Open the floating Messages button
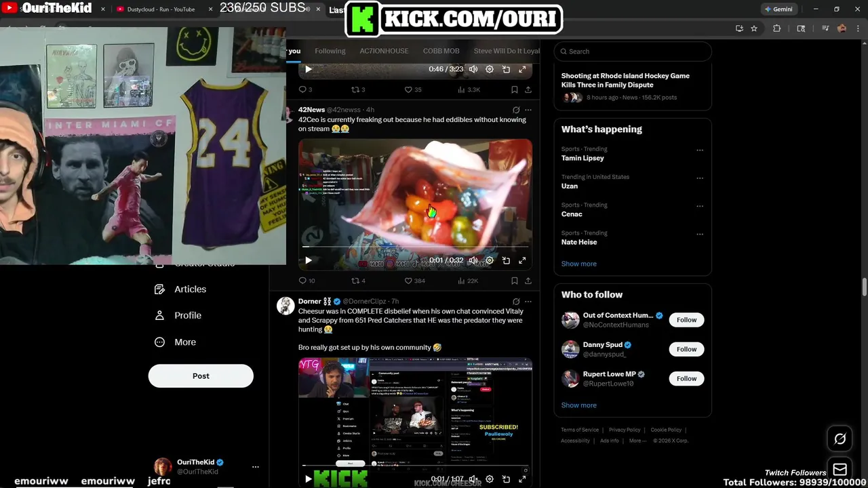The width and height of the screenshot is (868, 488). 840,469
